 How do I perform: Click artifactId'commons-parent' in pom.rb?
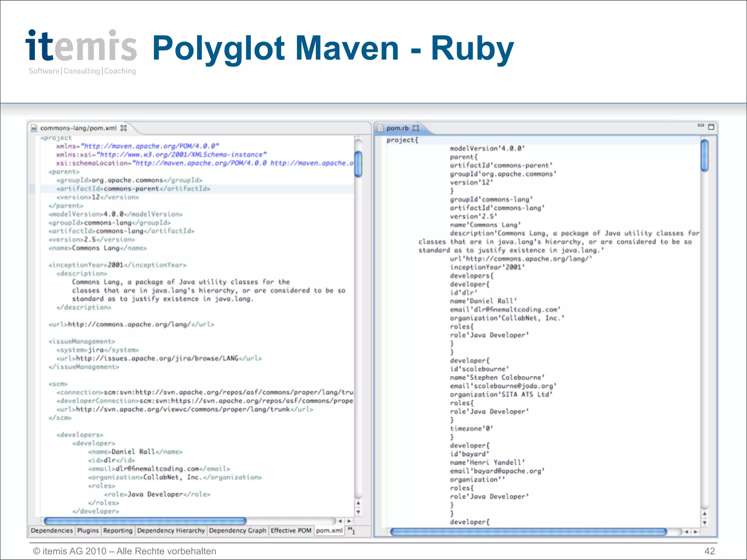click(501, 166)
